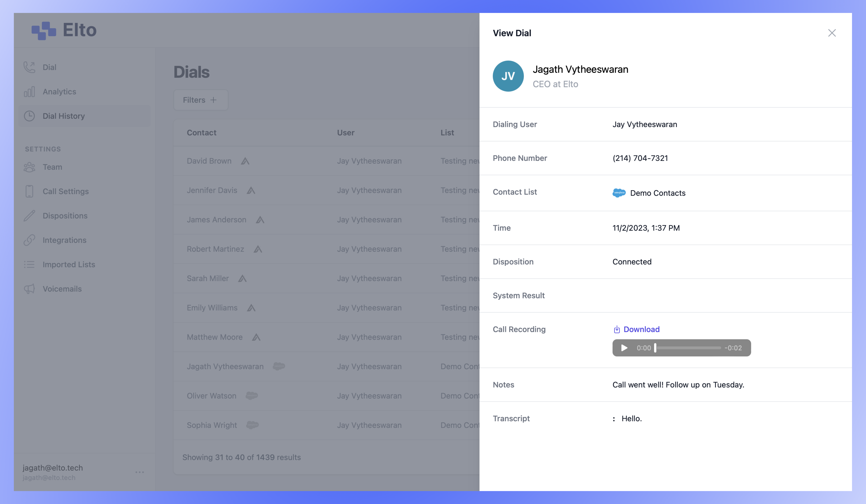This screenshot has height=504, width=866.
Task: Open the Dial phone icon
Action: (29, 67)
